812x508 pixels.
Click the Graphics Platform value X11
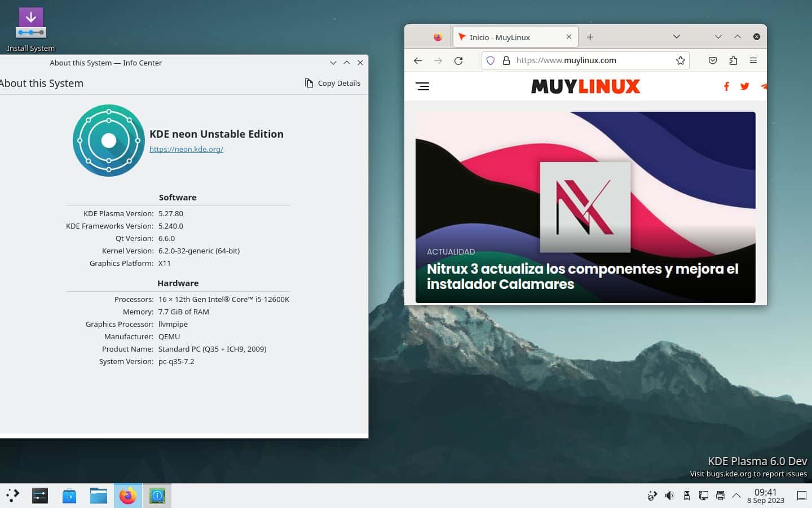click(x=165, y=263)
